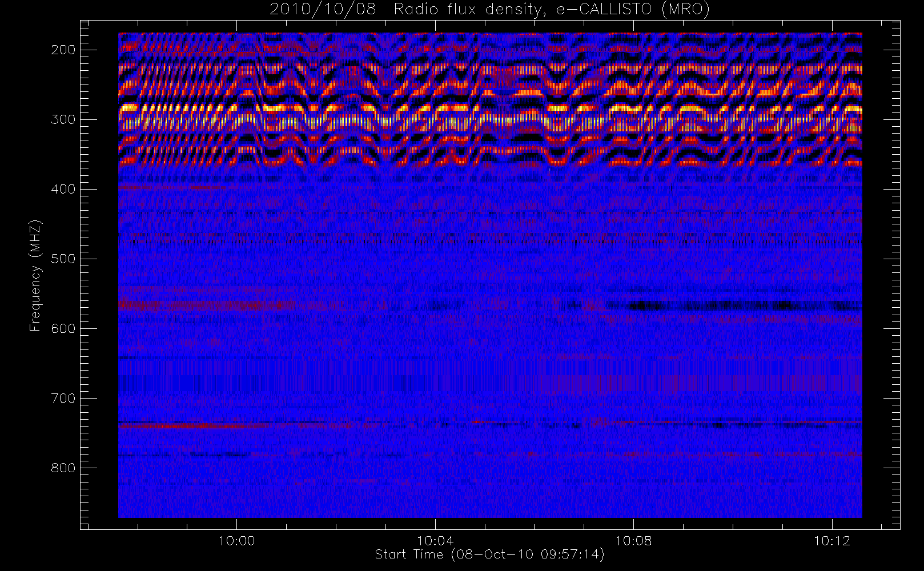
Task: Click the 10:00 time tick label
Action: tap(236, 541)
